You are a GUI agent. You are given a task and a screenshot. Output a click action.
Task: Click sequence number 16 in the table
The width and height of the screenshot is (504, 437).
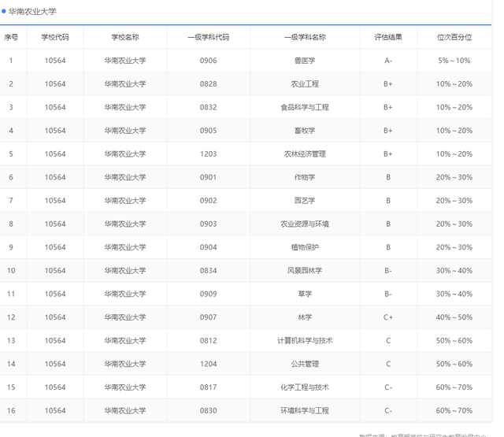point(11,411)
